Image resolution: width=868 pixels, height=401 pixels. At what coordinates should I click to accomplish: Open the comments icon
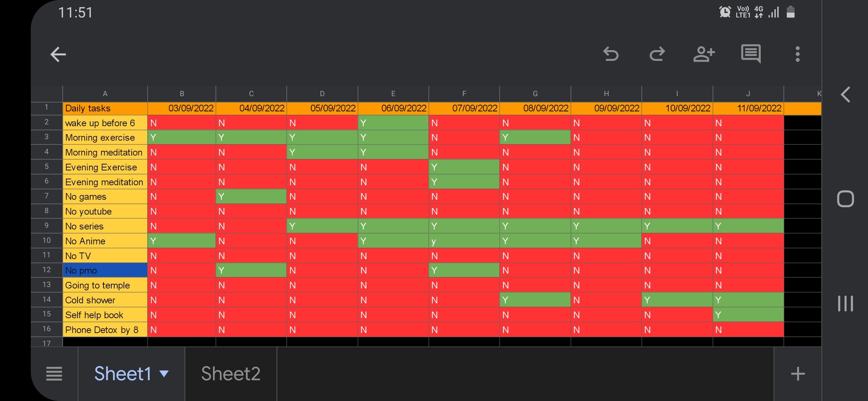point(751,54)
